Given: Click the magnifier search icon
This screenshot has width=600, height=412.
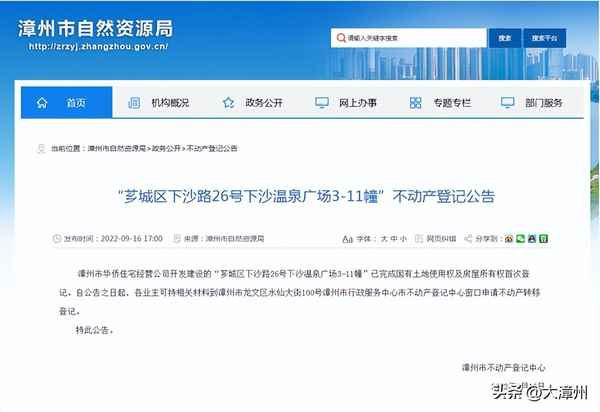Looking at the screenshot, I should coord(341,38).
